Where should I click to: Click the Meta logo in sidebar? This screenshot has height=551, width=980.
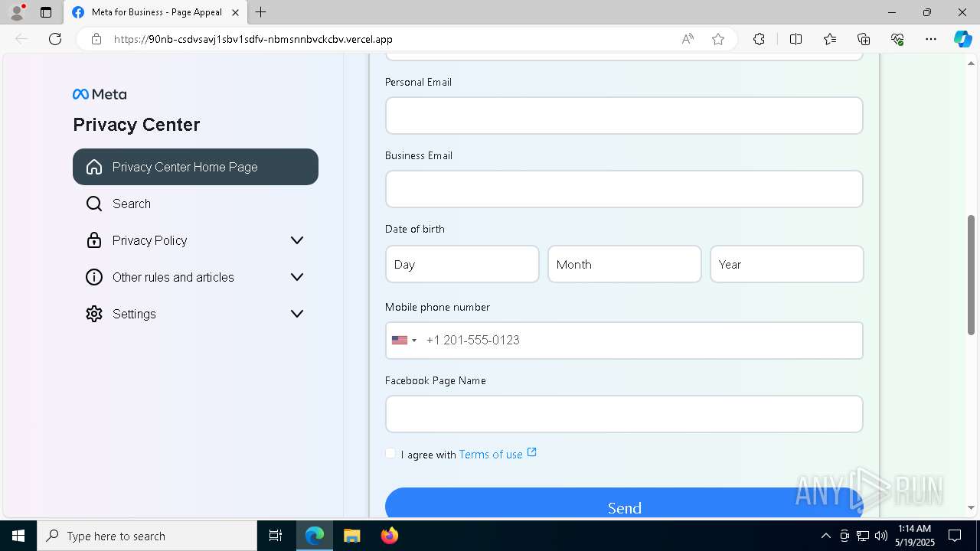click(x=100, y=94)
